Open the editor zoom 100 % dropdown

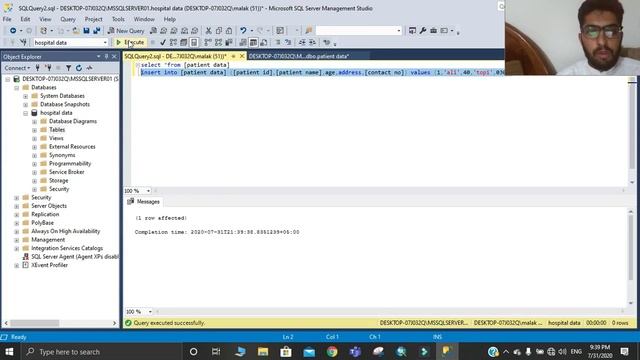148,191
